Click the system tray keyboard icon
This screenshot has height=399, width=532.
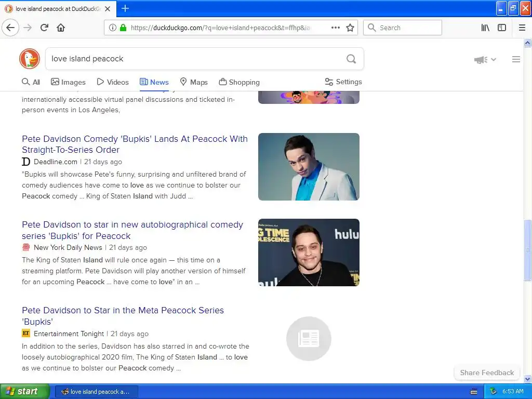point(474,392)
